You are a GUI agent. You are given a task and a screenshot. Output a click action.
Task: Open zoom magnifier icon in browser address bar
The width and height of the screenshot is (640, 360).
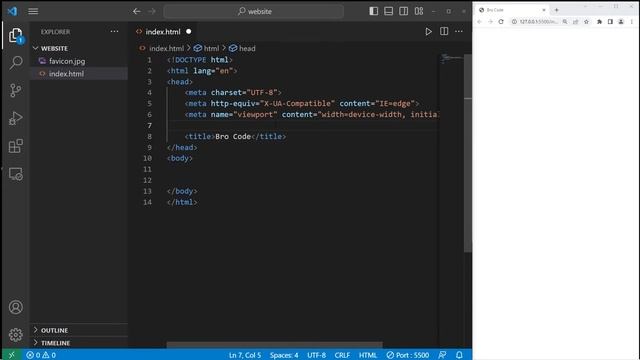pos(565,22)
